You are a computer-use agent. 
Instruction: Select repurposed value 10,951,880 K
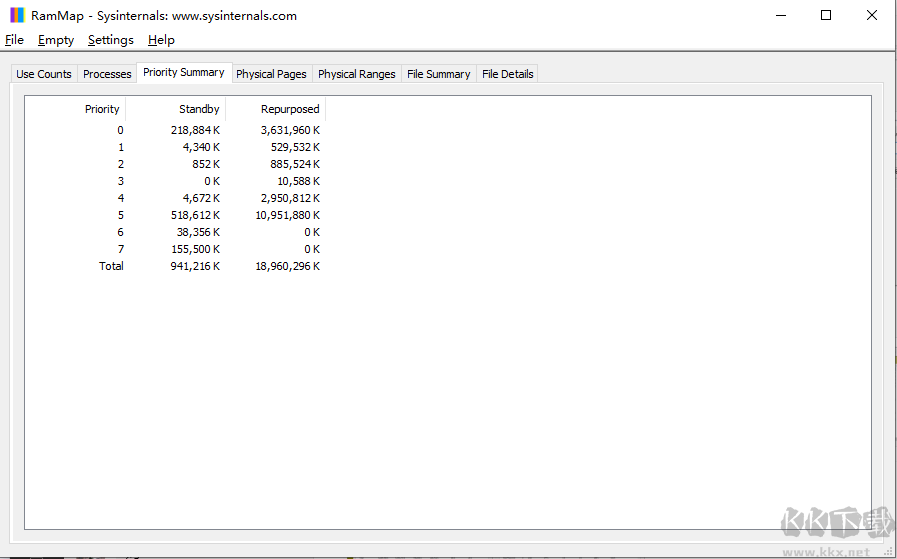288,215
